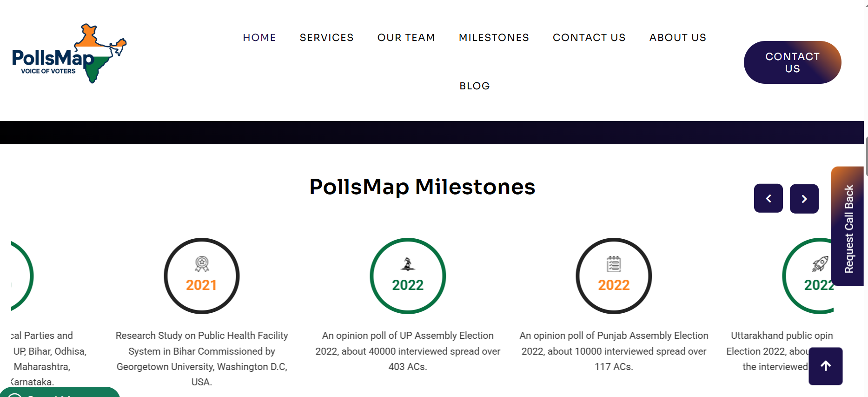Click the page's vertical scrollbar thumb
This screenshot has height=397, width=868.
tap(866, 156)
